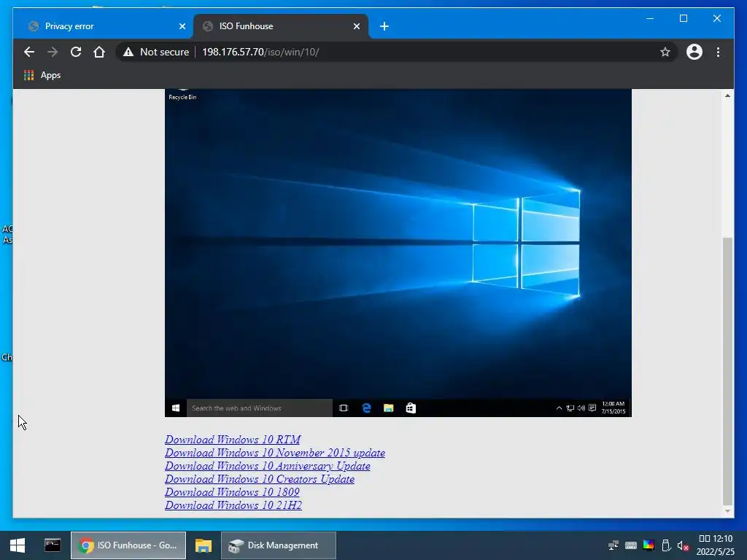The width and height of the screenshot is (747, 560).
Task: Click the muted volume tray icon
Action: tap(683, 545)
